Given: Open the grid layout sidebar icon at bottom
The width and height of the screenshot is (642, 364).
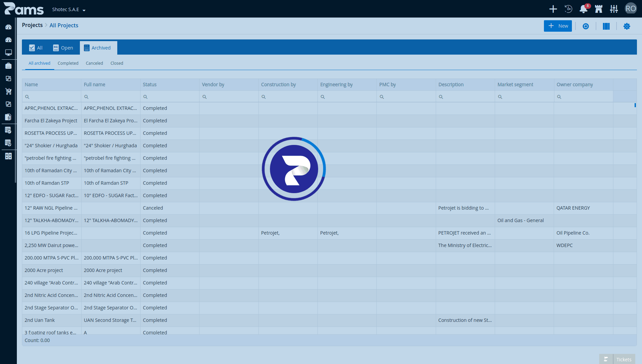Looking at the screenshot, I should pos(8,156).
